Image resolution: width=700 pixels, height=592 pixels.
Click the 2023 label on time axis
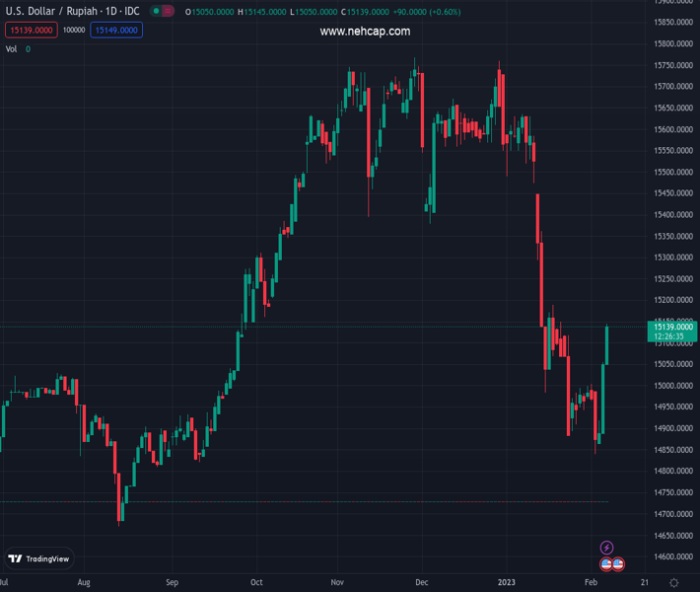(x=506, y=583)
